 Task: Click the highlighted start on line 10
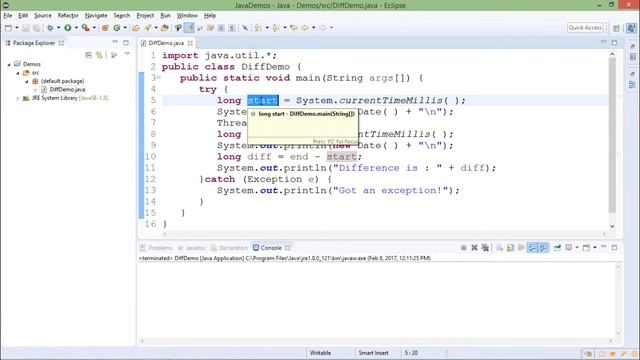coord(341,157)
